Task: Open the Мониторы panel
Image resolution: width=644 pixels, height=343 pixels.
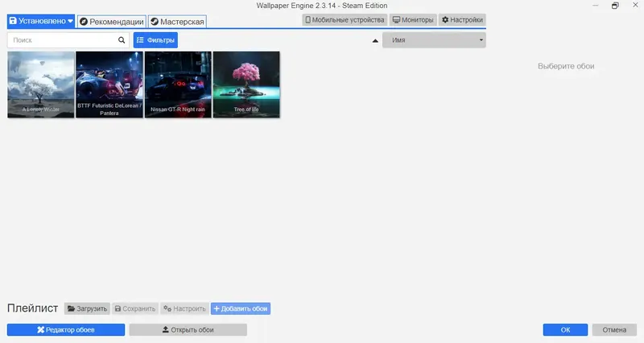Action: point(413,19)
